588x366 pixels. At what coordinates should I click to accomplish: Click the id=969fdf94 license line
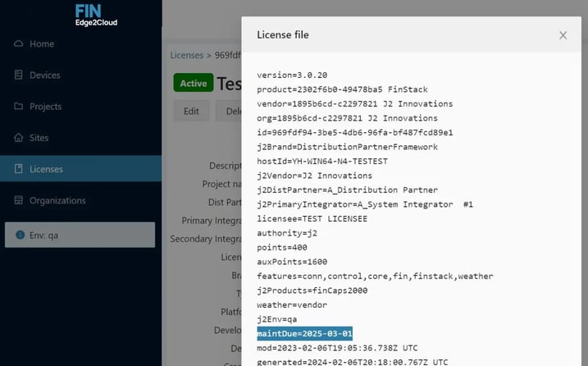coord(355,132)
